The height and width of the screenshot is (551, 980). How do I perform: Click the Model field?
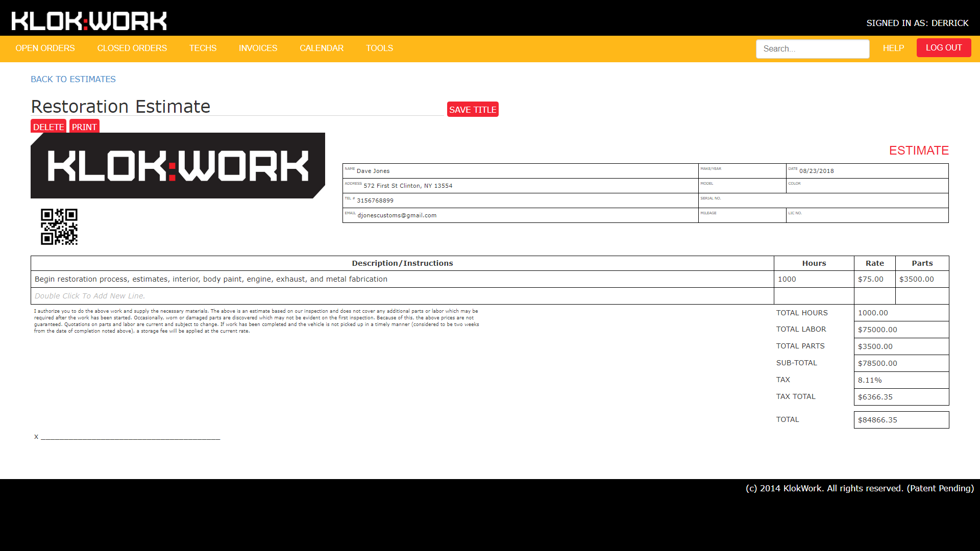pyautogui.click(x=742, y=186)
